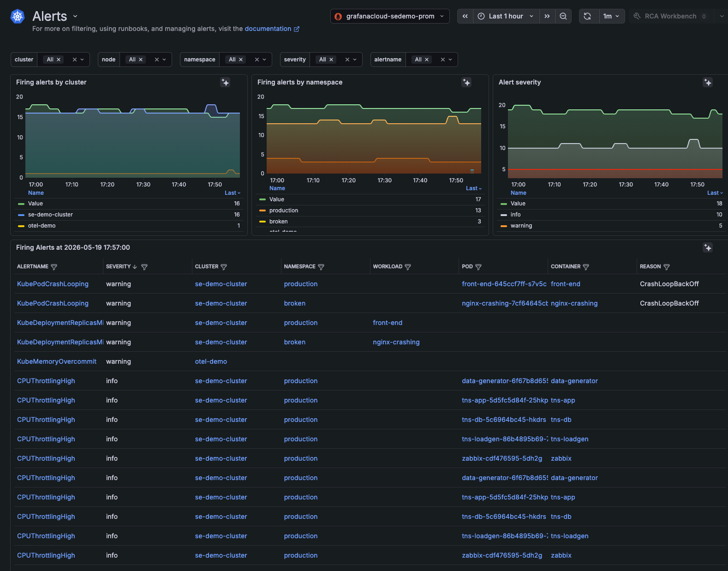Image resolution: width=728 pixels, height=571 pixels.
Task: Click the Kubernetes wheel logo icon
Action: (18, 17)
